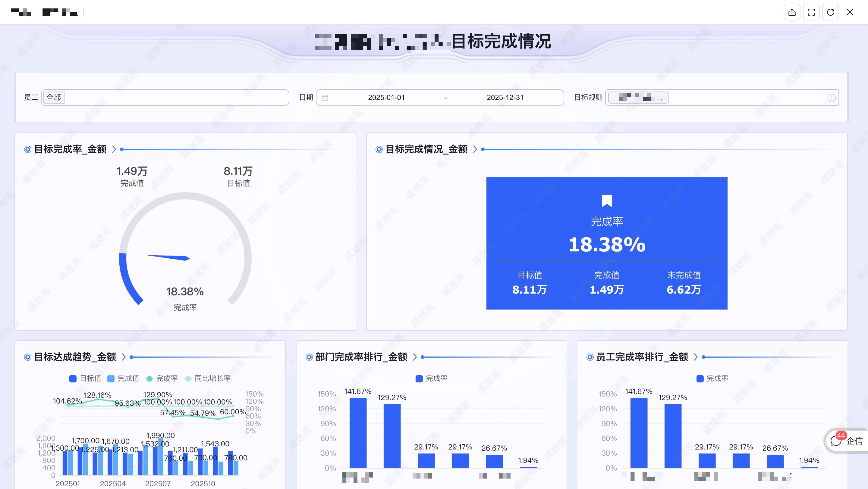Click the plus icon in 目标规则 field
868x489 pixels.
831,98
